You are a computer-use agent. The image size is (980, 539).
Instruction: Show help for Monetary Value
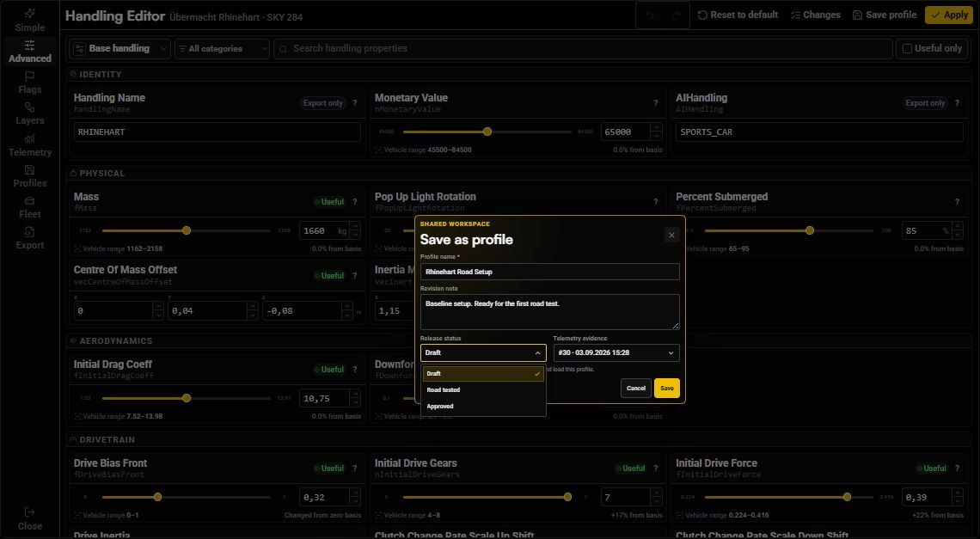click(x=656, y=103)
